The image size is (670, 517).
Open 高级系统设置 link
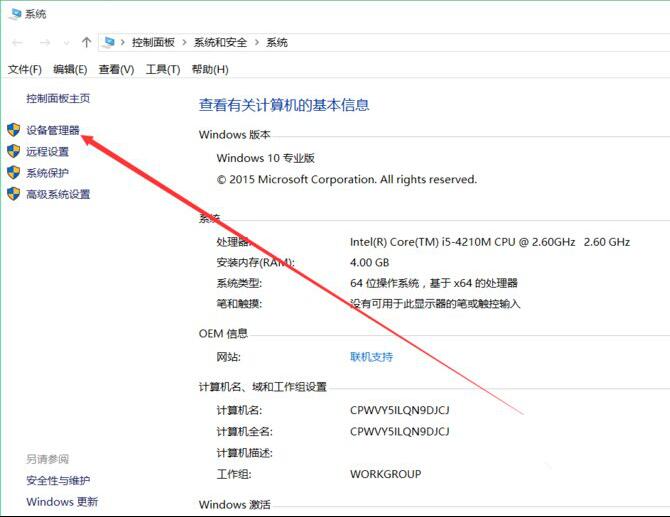pos(58,194)
